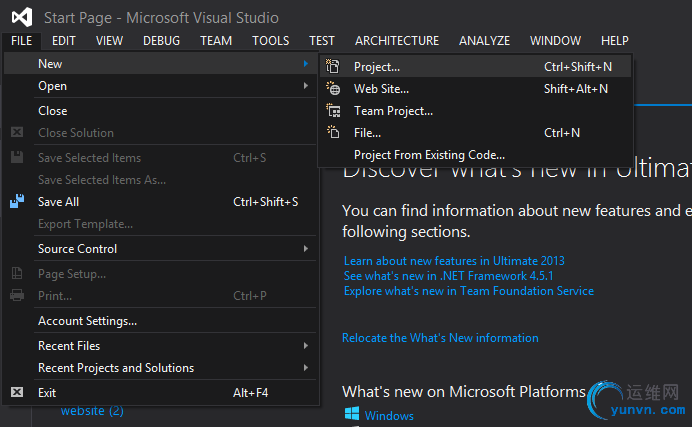Open the HELP menu

pyautogui.click(x=614, y=41)
